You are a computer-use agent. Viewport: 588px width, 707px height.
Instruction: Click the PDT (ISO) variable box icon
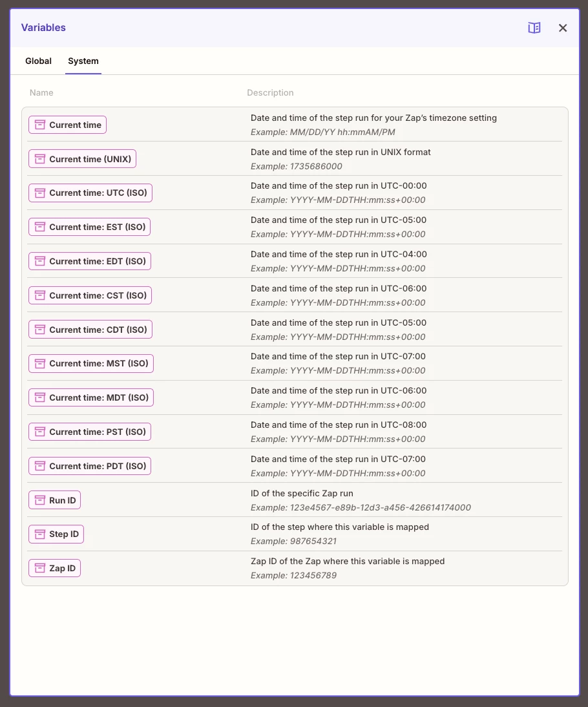coord(40,466)
